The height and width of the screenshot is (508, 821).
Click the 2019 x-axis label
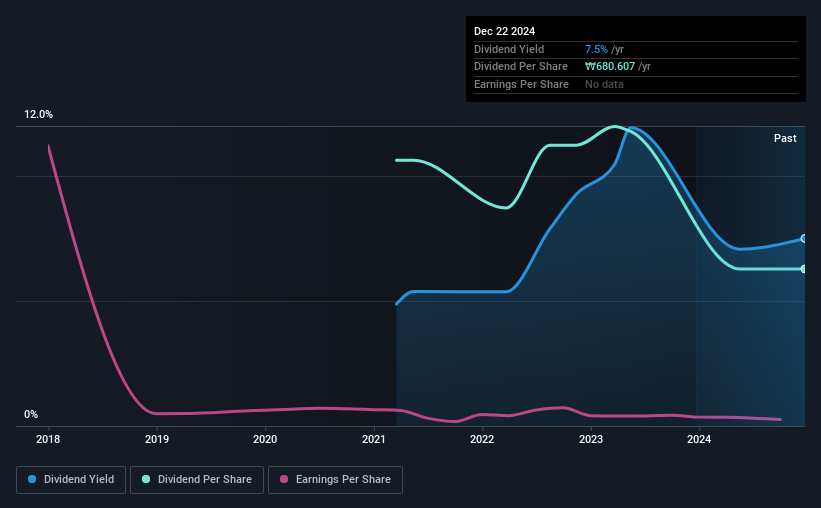(157, 439)
